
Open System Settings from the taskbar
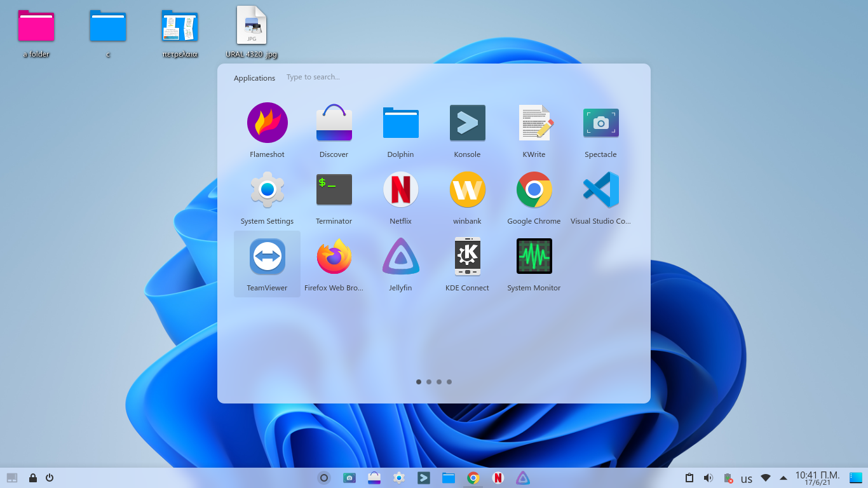[399, 478]
